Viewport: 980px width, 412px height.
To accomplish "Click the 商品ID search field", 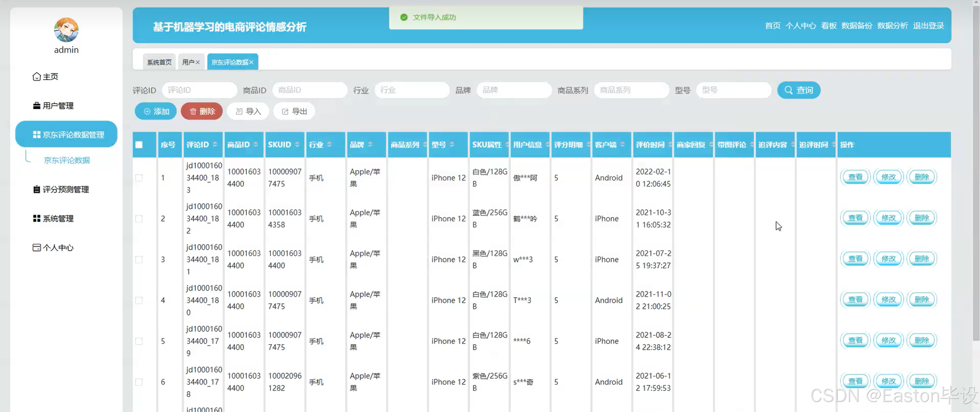I will tap(310, 90).
